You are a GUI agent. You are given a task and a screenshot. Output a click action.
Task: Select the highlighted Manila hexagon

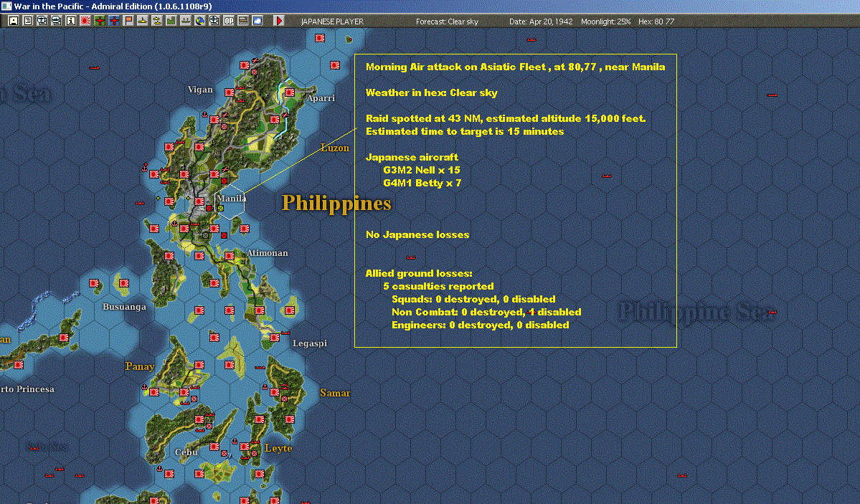pos(230,202)
